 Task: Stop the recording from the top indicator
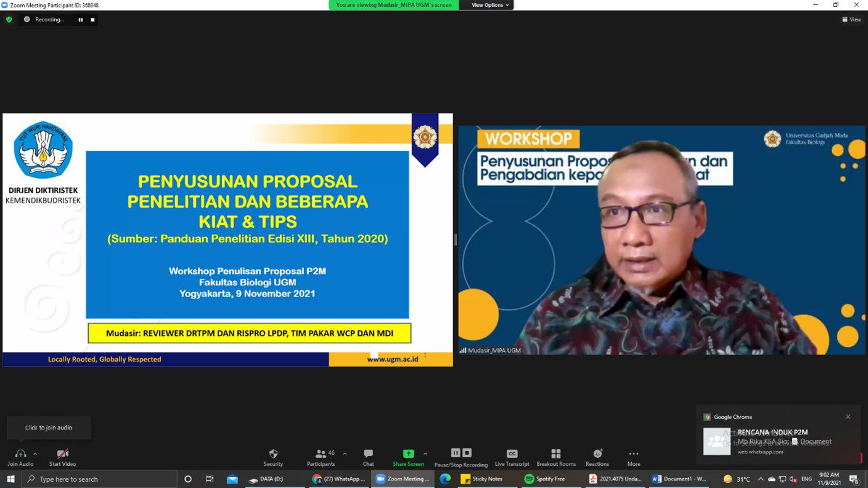[x=93, y=20]
